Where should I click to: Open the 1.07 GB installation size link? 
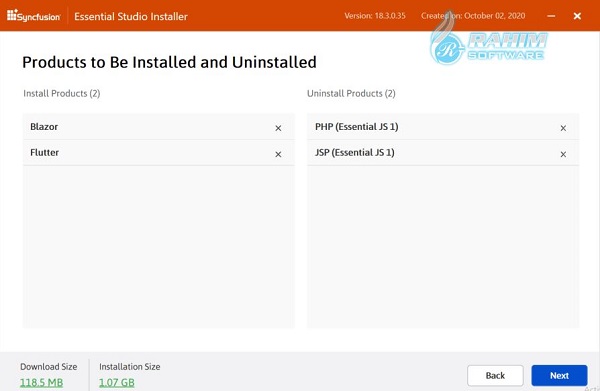click(117, 382)
